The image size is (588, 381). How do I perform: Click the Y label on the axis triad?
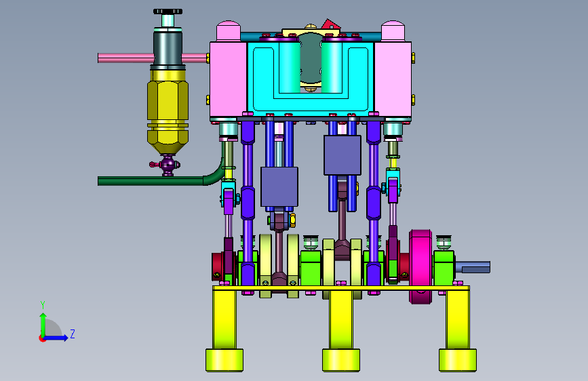tap(43, 304)
